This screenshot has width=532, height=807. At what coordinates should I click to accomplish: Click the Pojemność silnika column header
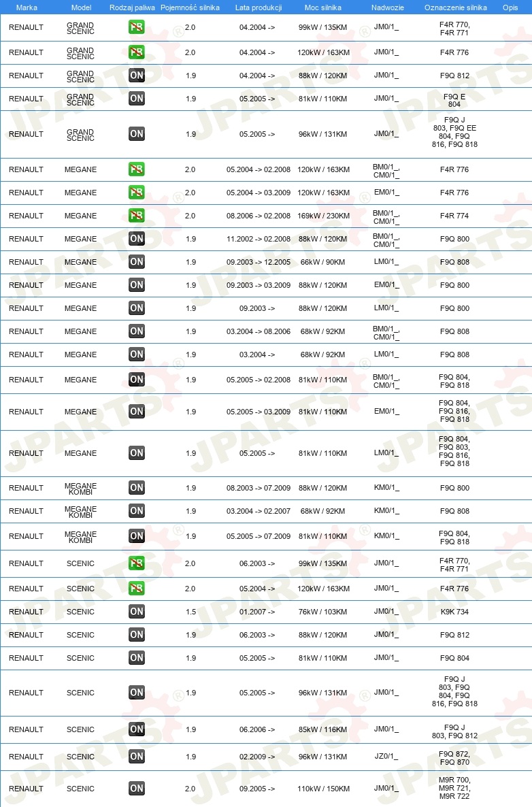click(190, 7)
